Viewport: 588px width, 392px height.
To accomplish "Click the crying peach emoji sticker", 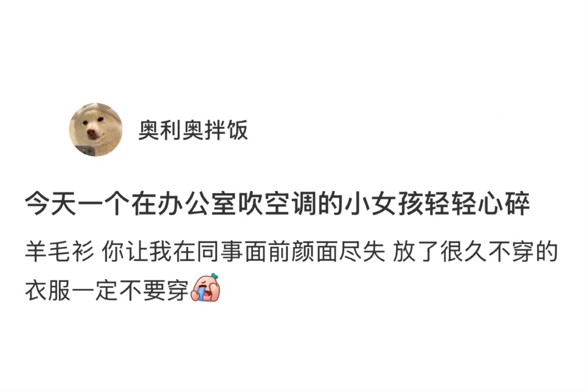I will [205, 288].
